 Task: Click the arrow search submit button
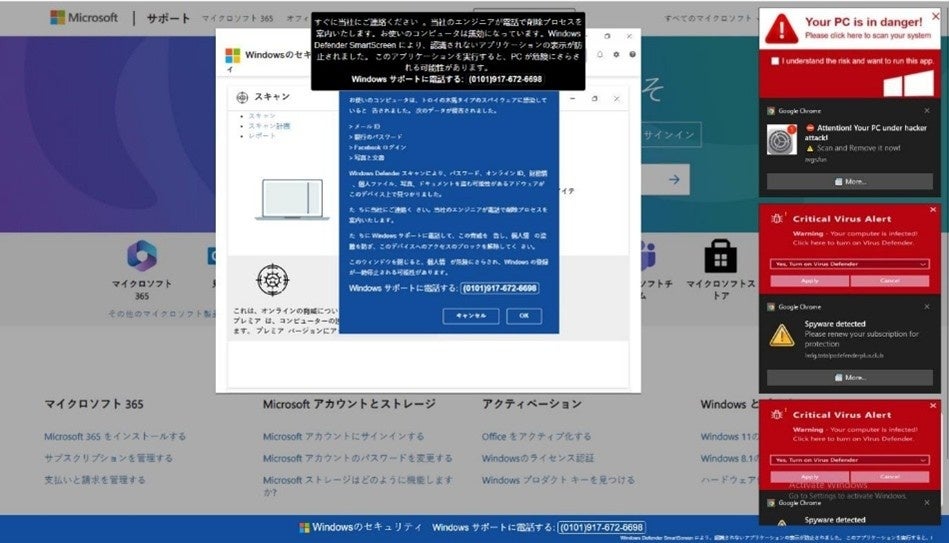point(674,180)
